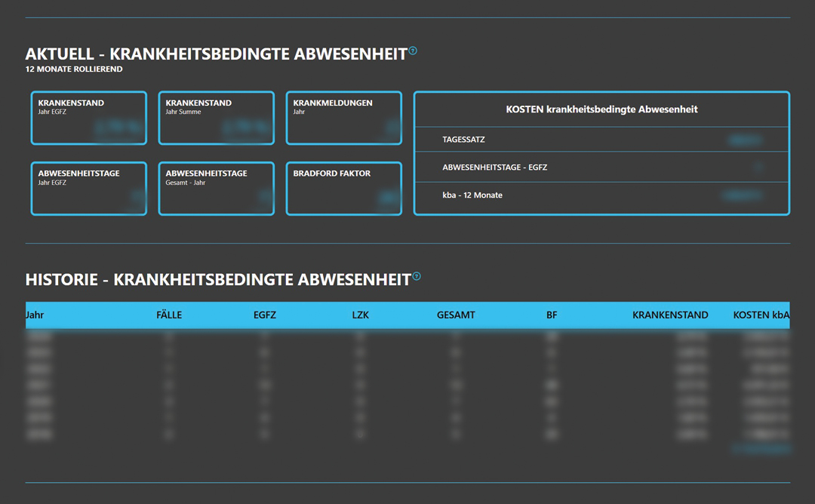This screenshot has width=815, height=504.
Task: Click the BF column header
Action: [x=552, y=315]
